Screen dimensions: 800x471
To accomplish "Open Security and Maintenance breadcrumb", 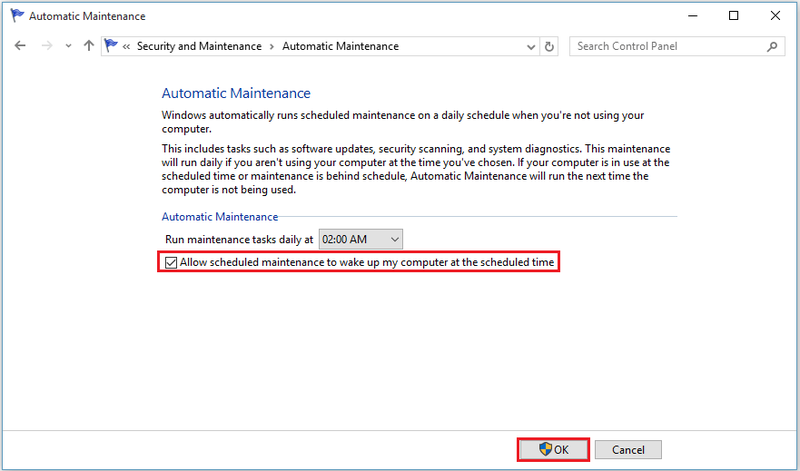I will click(x=199, y=46).
